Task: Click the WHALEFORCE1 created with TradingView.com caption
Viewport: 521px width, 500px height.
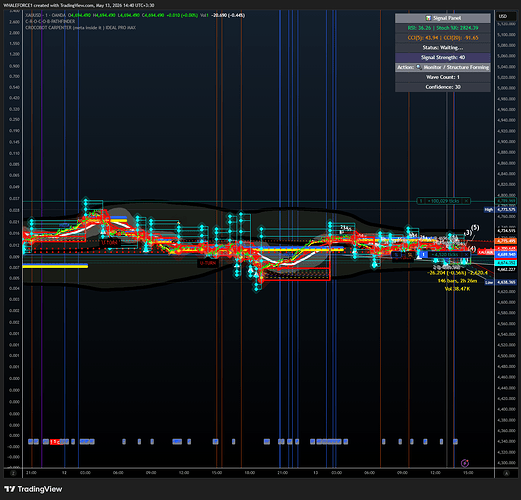Action: click(x=79, y=5)
